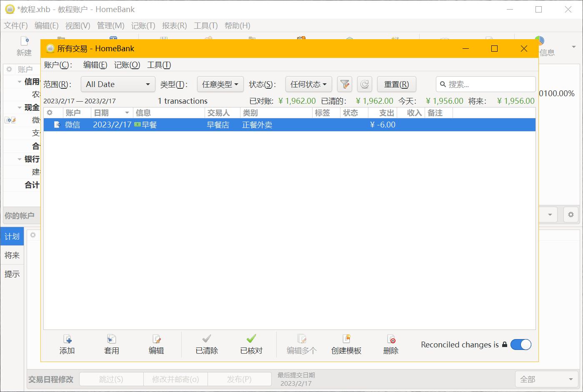Click the gear icon in the 计划 panel
This screenshot has width=583, height=392.
point(33,235)
